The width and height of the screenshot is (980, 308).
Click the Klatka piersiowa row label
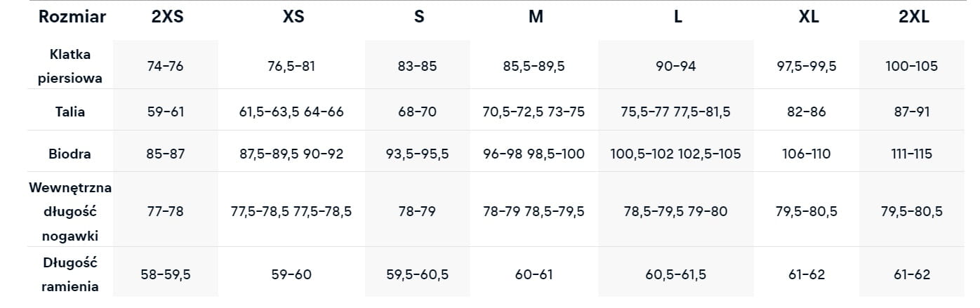pyautogui.click(x=71, y=66)
